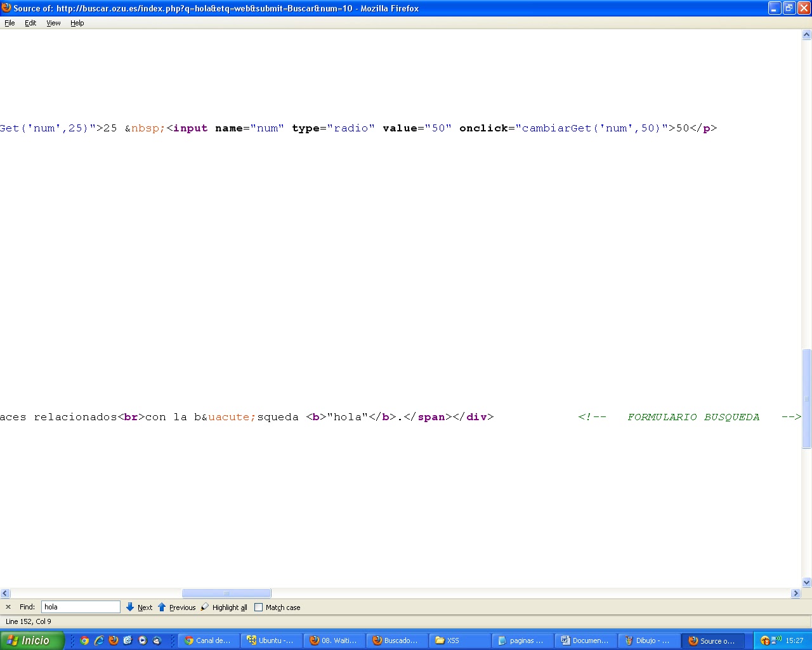The width and height of the screenshot is (812, 650).
Task: Click the Show Desktop quick launch icon
Action: 128,640
